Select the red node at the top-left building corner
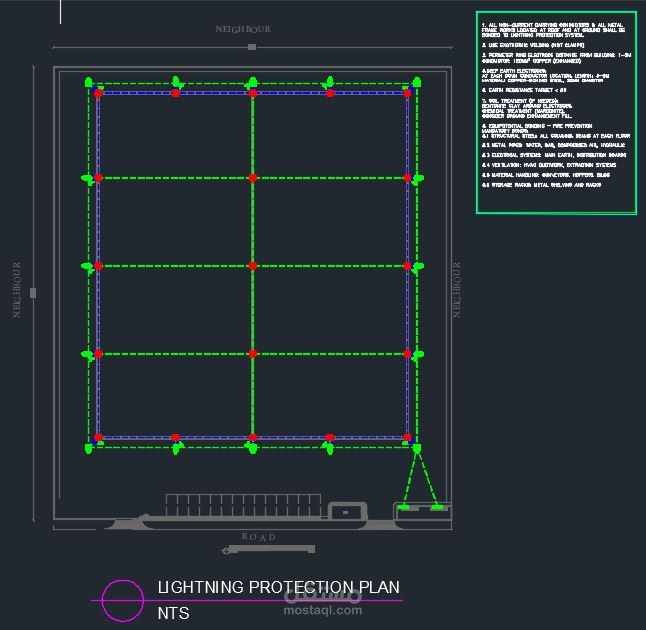 tap(98, 94)
